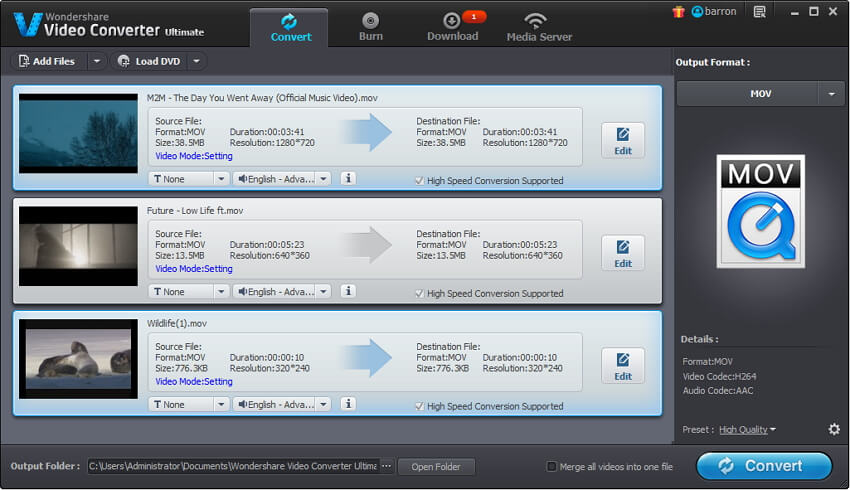Toggle High Speed Conversion for M2M video
850x490 pixels.
419,180
